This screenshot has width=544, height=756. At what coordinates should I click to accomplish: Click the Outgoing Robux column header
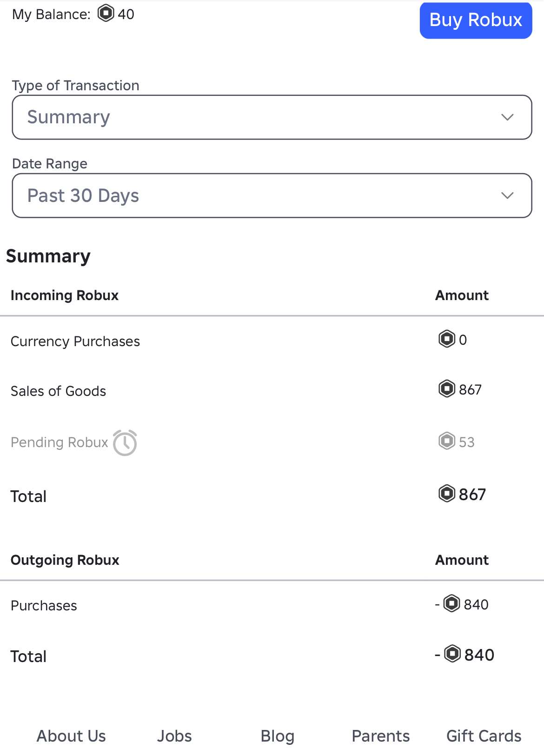tap(65, 560)
